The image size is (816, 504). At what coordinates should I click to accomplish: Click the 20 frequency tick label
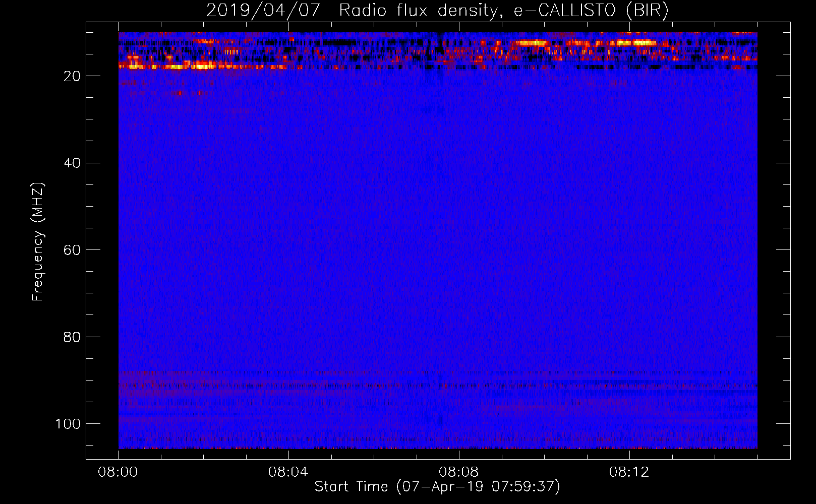click(73, 76)
